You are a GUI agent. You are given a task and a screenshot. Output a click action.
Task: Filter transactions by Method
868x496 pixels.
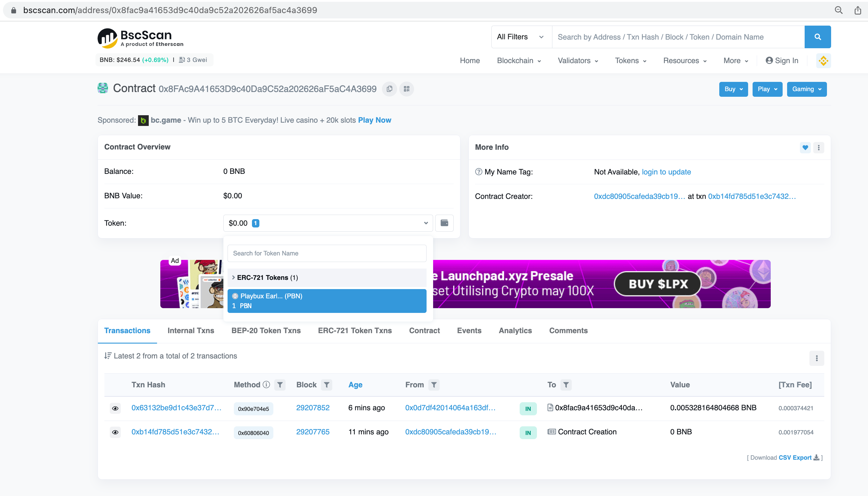coord(280,385)
